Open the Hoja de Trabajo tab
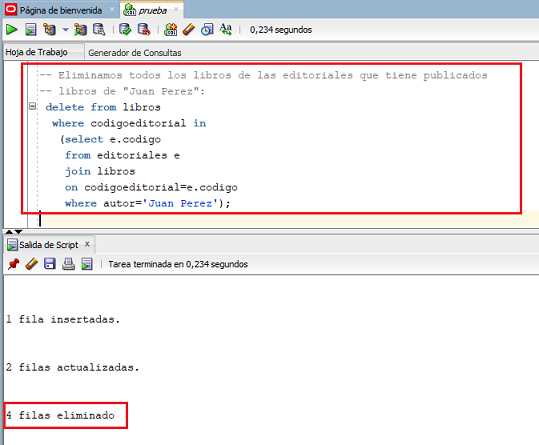 pyautogui.click(x=36, y=52)
